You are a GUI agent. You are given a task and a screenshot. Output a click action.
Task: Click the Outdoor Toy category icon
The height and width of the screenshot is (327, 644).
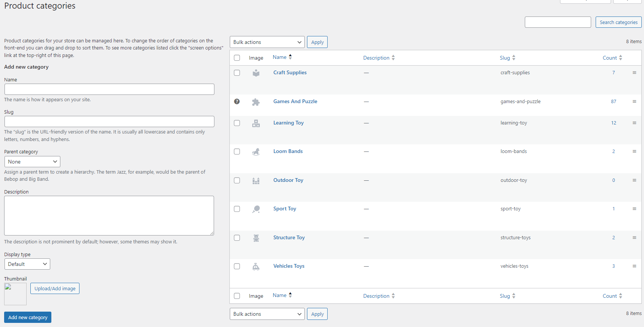[x=256, y=181]
